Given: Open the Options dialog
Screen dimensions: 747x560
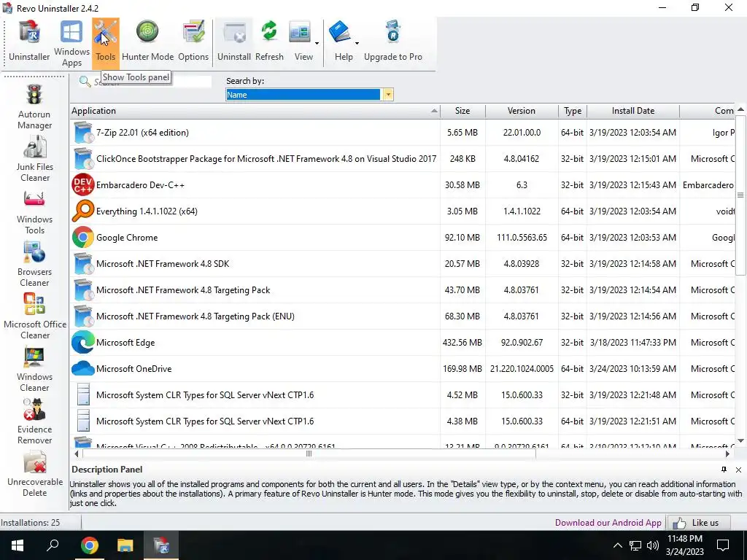Looking at the screenshot, I should pyautogui.click(x=193, y=42).
